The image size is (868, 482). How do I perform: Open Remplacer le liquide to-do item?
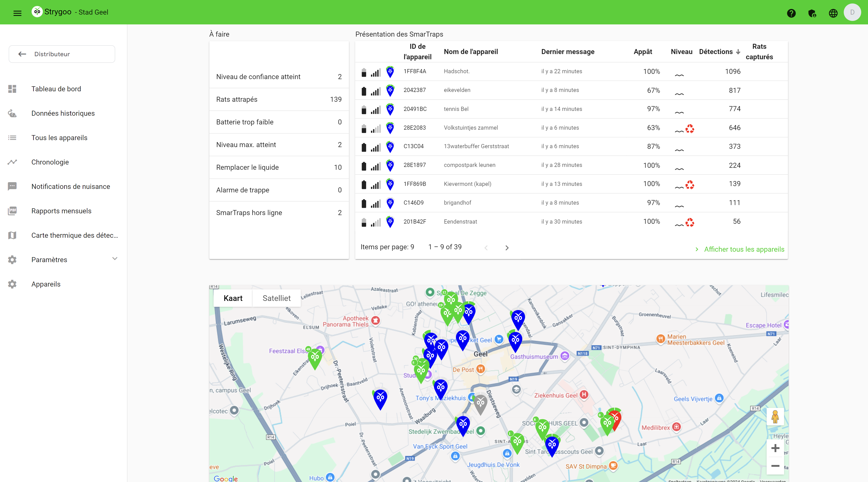click(279, 167)
